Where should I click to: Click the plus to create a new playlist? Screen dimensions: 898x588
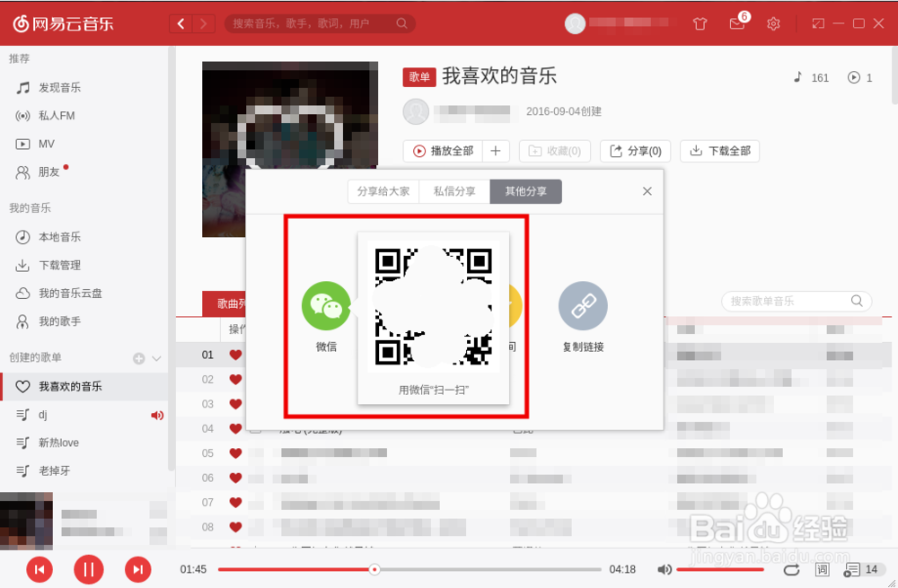coord(137,356)
